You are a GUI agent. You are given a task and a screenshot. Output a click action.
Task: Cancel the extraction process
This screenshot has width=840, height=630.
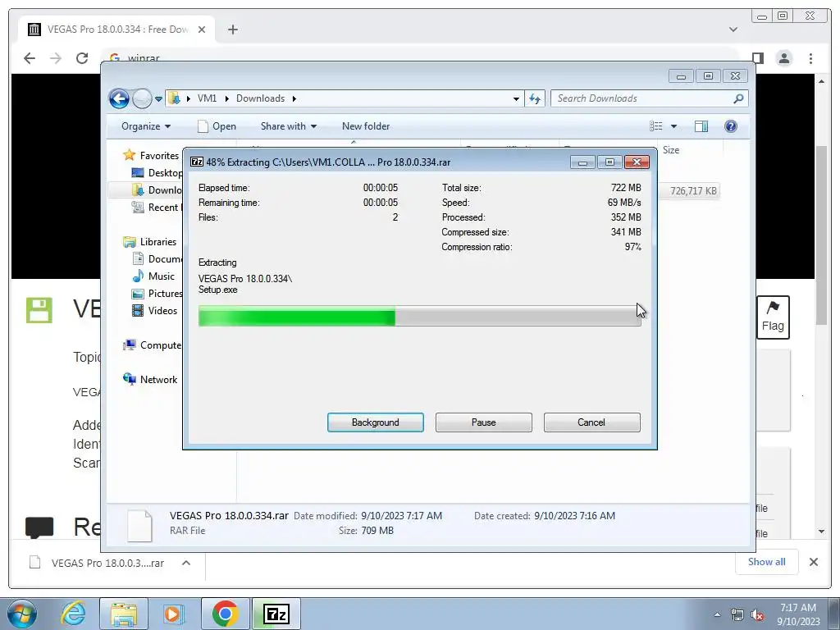click(591, 422)
